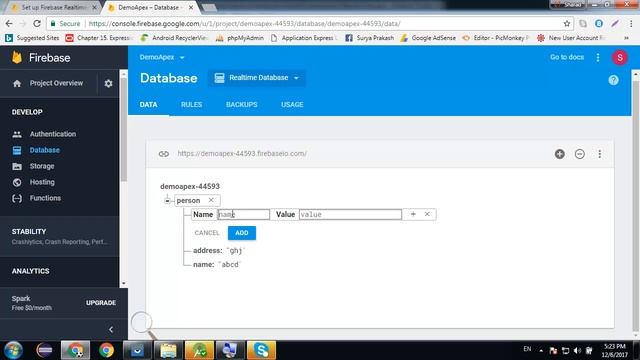Open file explorer from taskbar
This screenshot has width=640, height=360.
168,350
